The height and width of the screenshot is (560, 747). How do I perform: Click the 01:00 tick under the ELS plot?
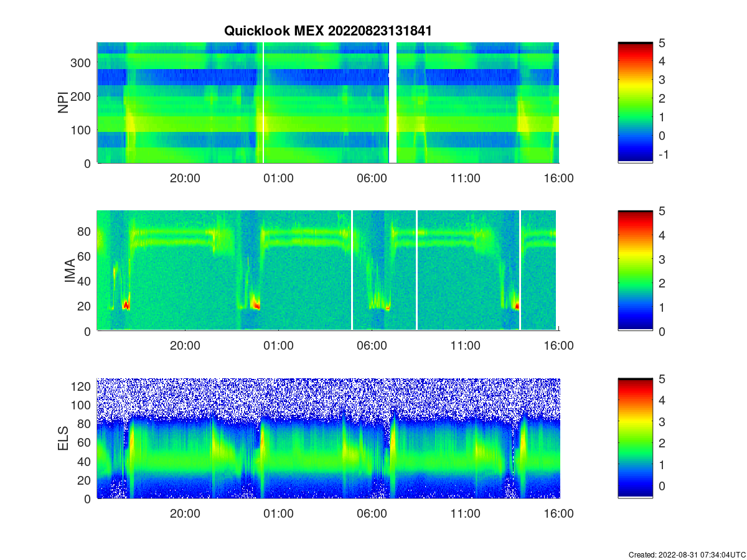(x=278, y=514)
